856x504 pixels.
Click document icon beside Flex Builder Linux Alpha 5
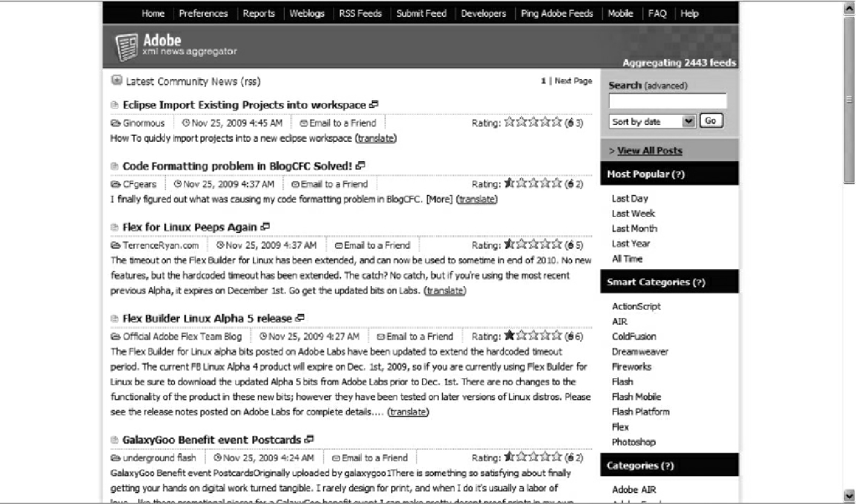click(115, 319)
